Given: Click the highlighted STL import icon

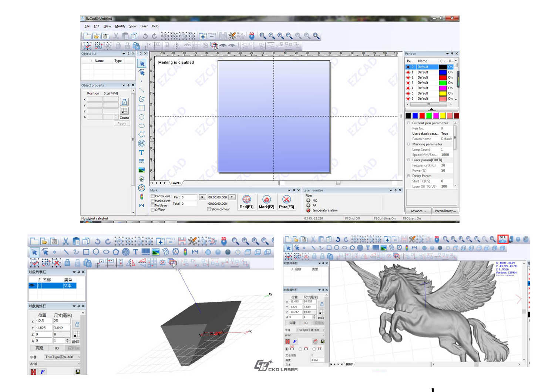Looking at the screenshot, I should (x=502, y=239).
